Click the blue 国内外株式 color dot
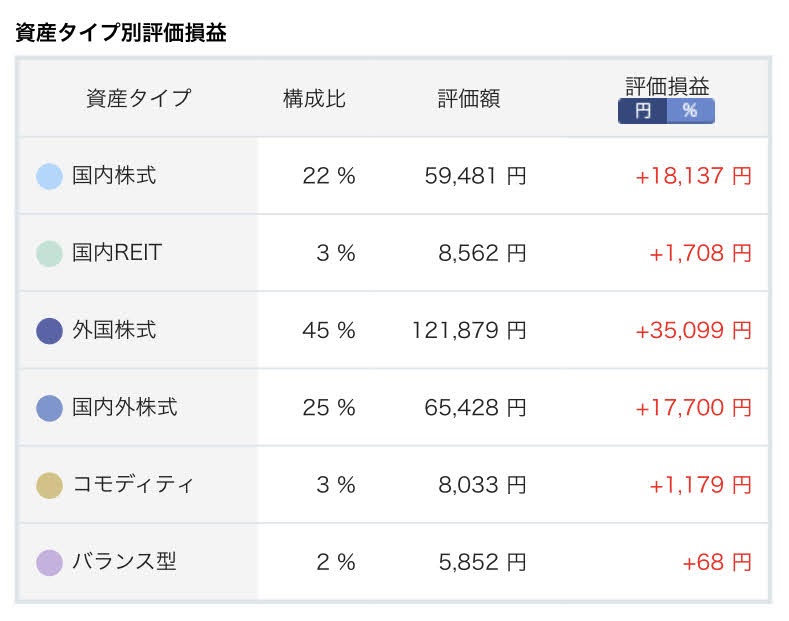This screenshot has width=789, height=621. [49, 408]
